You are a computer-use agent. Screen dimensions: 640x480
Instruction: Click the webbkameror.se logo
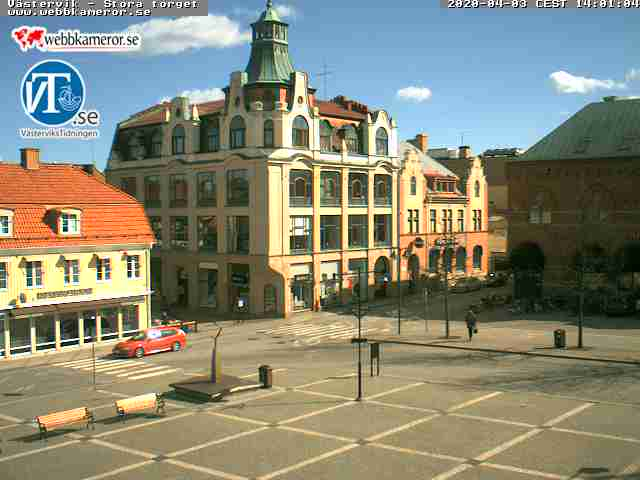click(76, 39)
